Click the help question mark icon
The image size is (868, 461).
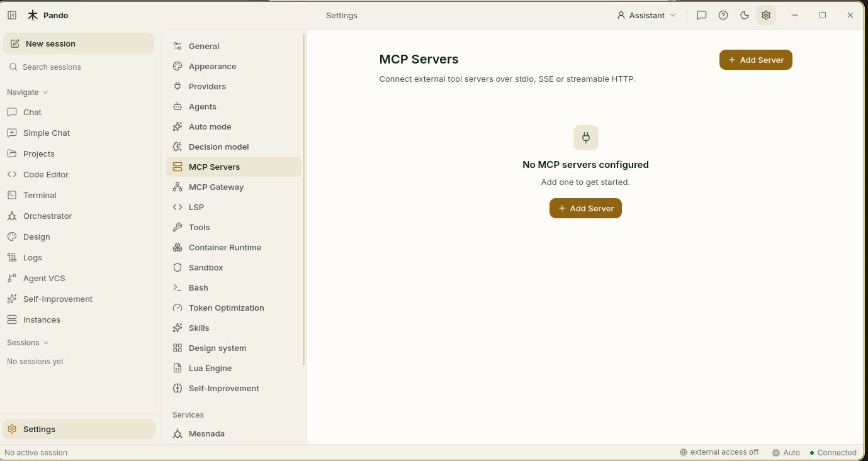723,15
